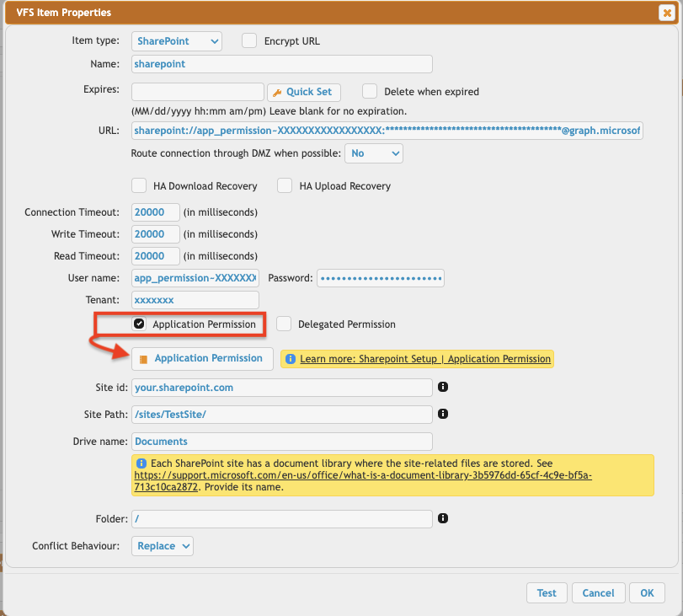
Task: Click the Tenant input field
Action: tap(195, 300)
